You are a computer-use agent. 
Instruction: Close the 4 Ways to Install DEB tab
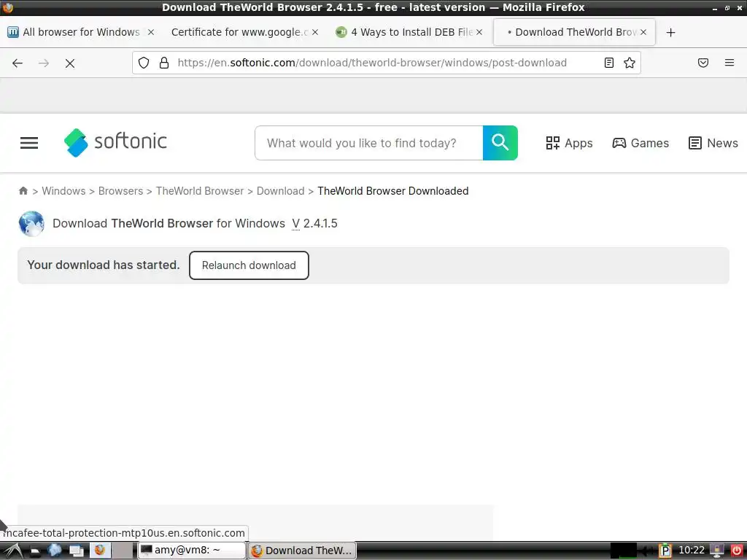coord(479,32)
